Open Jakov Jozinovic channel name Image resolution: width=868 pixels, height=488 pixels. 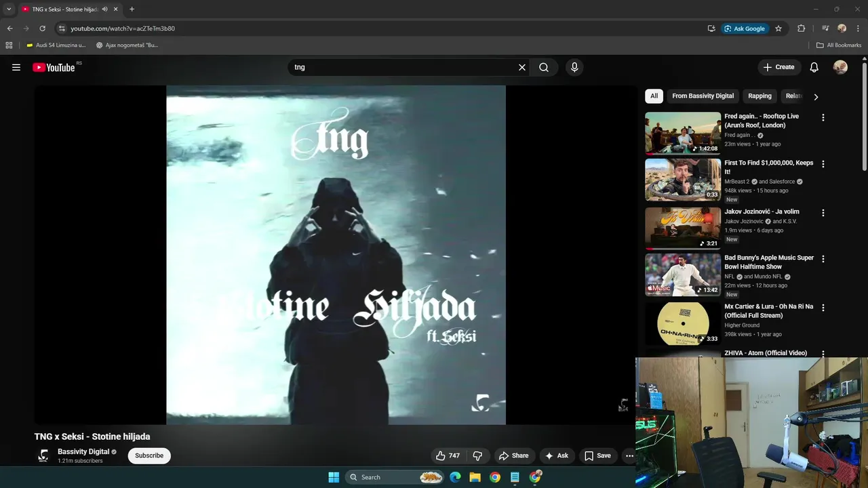point(744,221)
